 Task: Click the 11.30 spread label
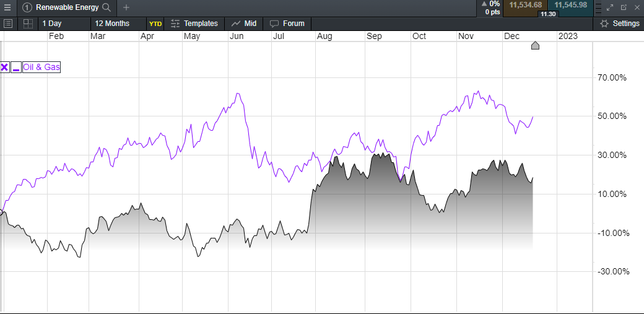point(548,14)
